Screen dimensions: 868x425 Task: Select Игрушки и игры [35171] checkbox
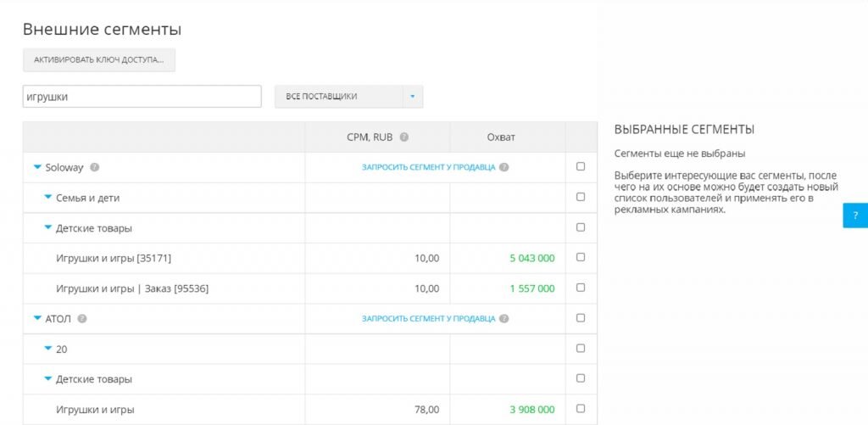[580, 257]
